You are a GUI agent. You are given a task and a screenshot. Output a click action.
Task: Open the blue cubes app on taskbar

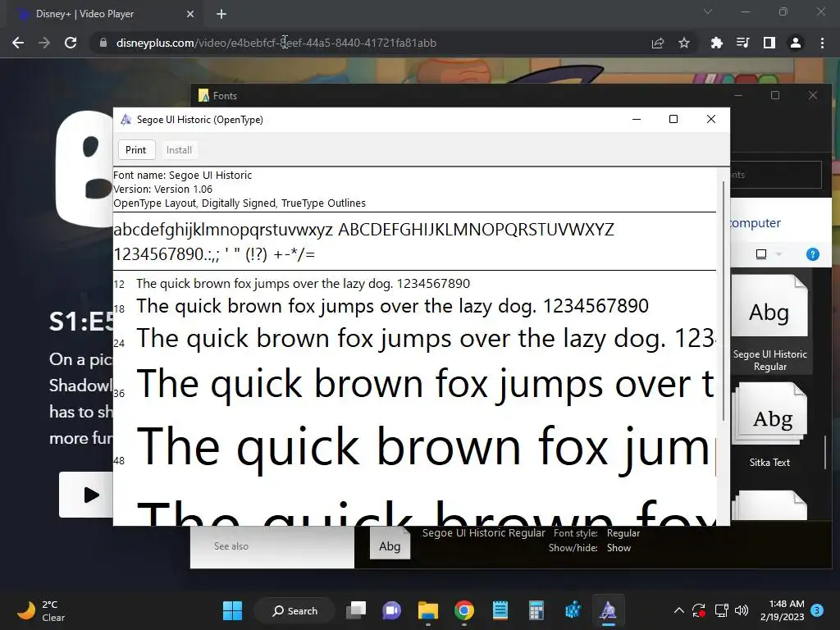click(x=573, y=610)
